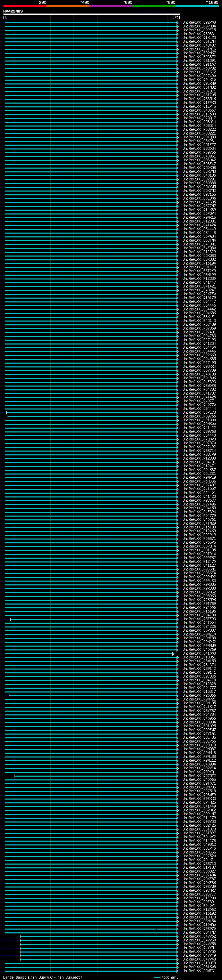Image resolution: width=222 pixels, height=980 pixels.
Task: Select UniRef100_Q41007 label
Action: pos(199,489)
